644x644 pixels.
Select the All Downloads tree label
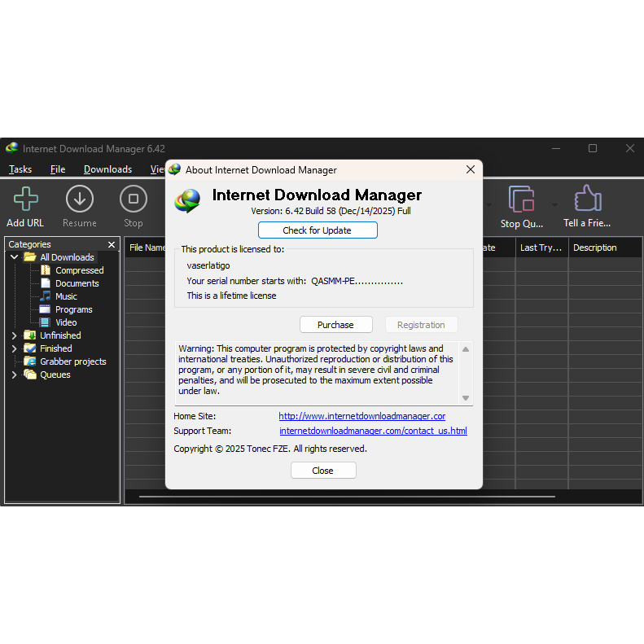click(67, 257)
